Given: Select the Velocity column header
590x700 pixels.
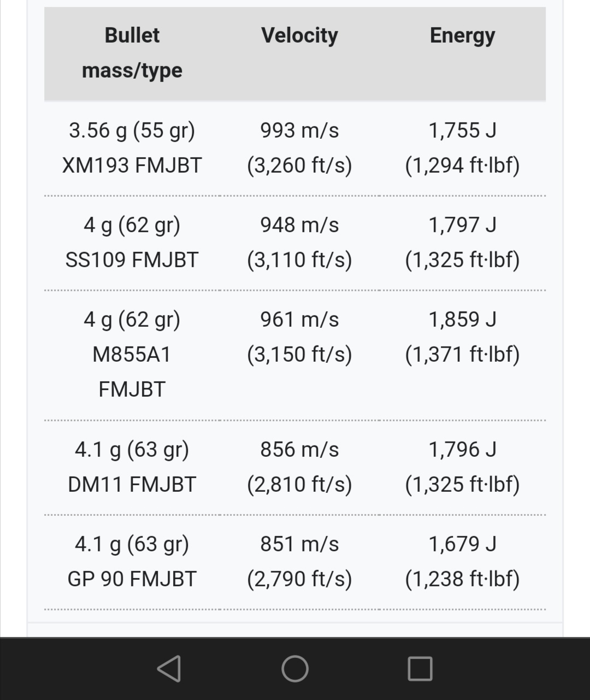Looking at the screenshot, I should tap(299, 36).
